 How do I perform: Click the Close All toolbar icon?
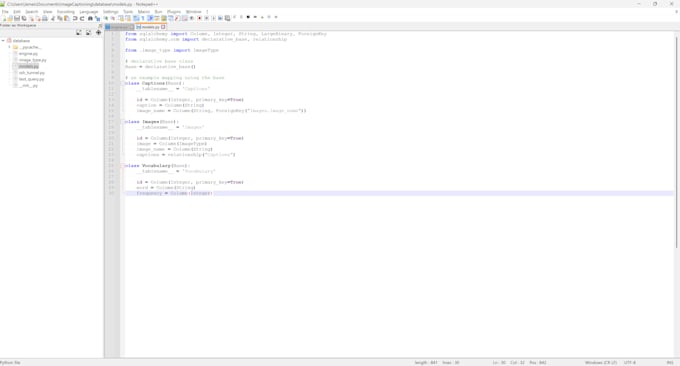coord(38,18)
